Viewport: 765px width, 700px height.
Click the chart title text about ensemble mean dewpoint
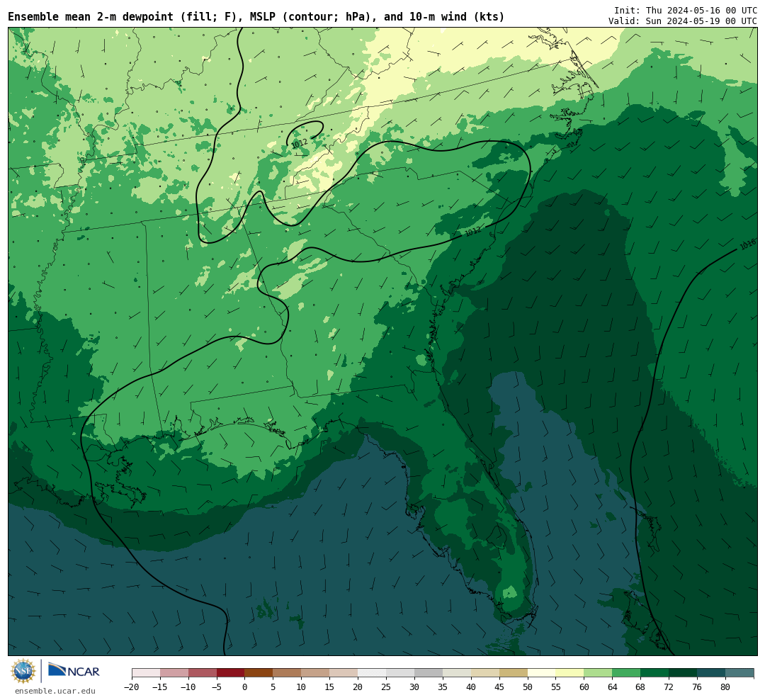[256, 17]
